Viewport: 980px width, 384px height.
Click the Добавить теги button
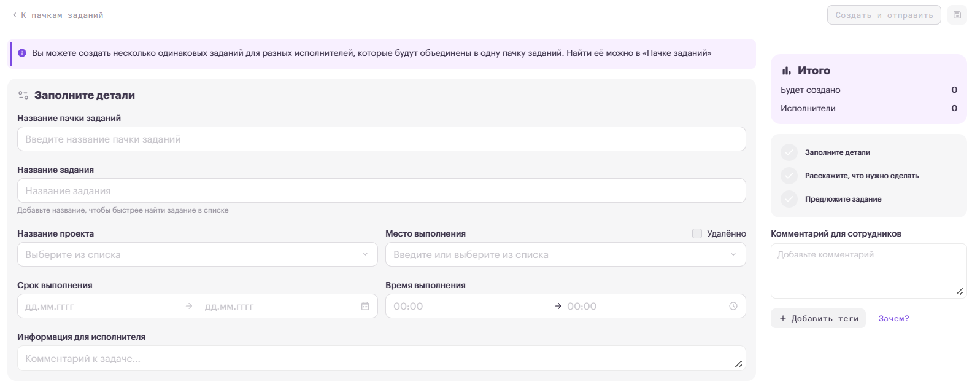pos(818,318)
